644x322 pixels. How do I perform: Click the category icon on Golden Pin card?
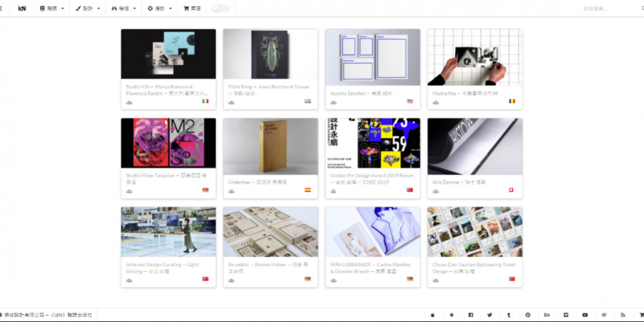(333, 191)
